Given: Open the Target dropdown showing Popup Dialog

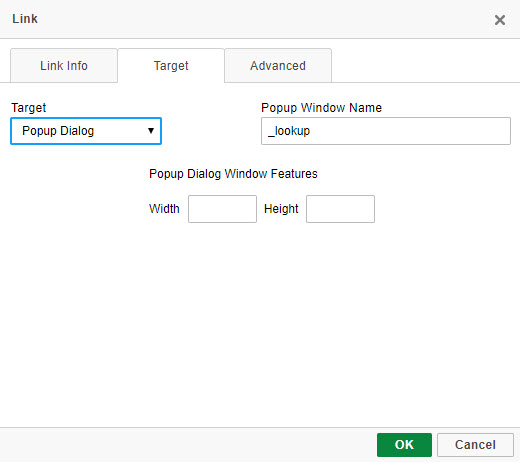Looking at the screenshot, I should tap(86, 131).
